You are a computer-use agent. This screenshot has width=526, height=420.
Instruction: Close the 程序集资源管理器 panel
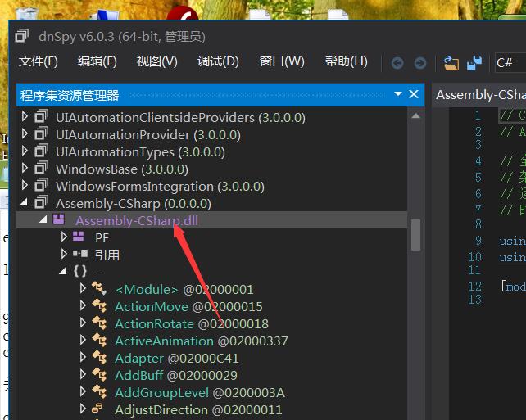414,94
